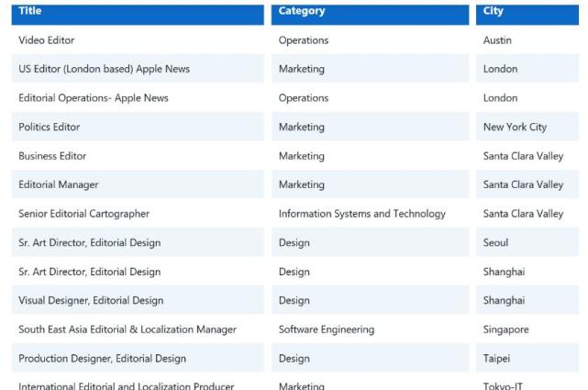Select the Seoul city cell
588x390 pixels.
pyautogui.click(x=496, y=242)
